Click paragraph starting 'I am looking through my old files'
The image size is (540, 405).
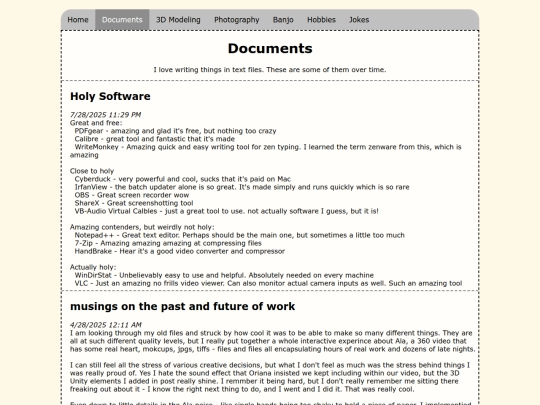272,341
